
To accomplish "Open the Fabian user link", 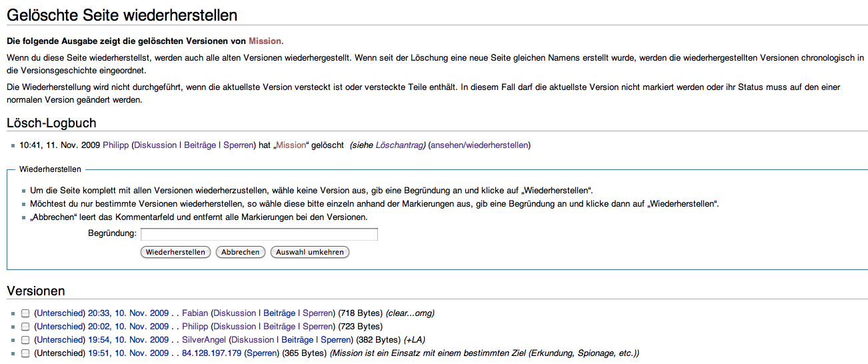I will pyautogui.click(x=195, y=313).
